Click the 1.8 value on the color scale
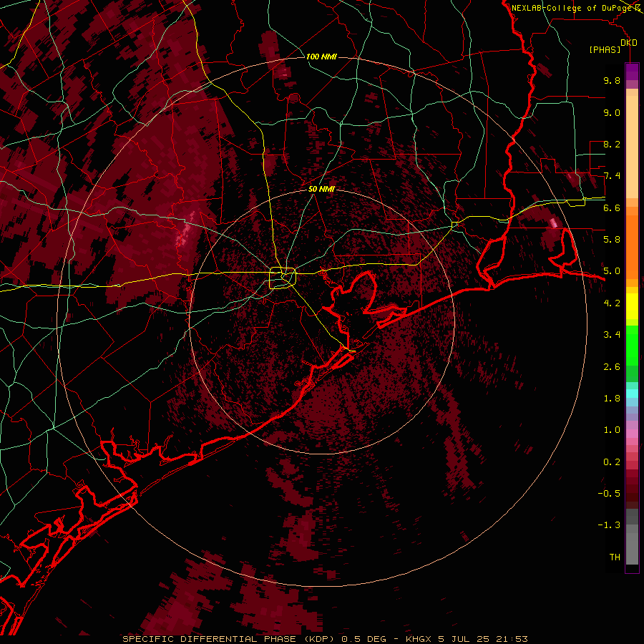 612,399
